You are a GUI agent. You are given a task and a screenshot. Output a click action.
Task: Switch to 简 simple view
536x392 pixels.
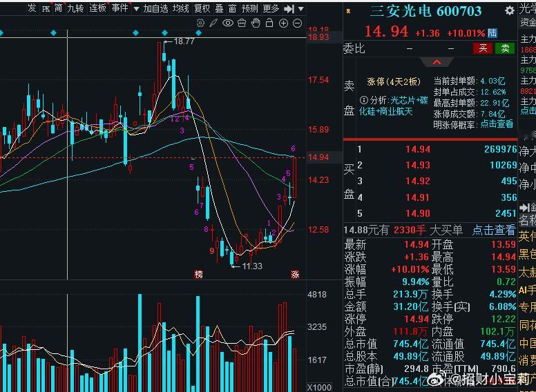pyautogui.click(x=59, y=8)
